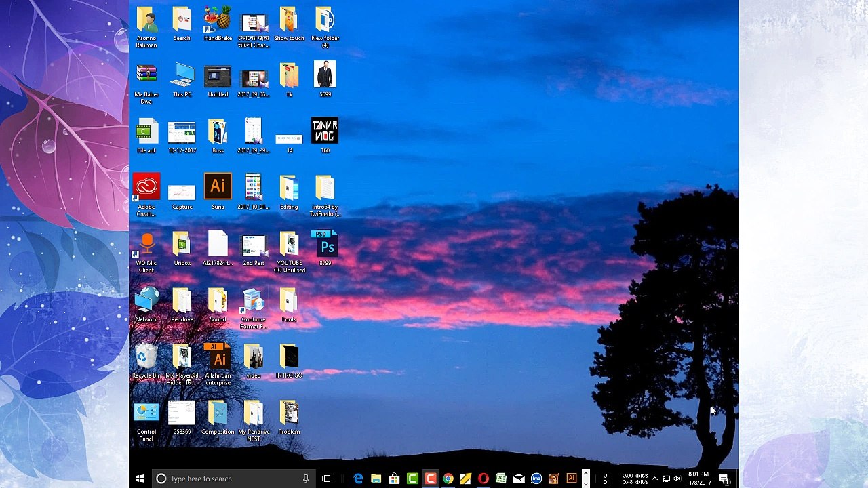Launch Google Chrome from taskbar

click(448, 479)
